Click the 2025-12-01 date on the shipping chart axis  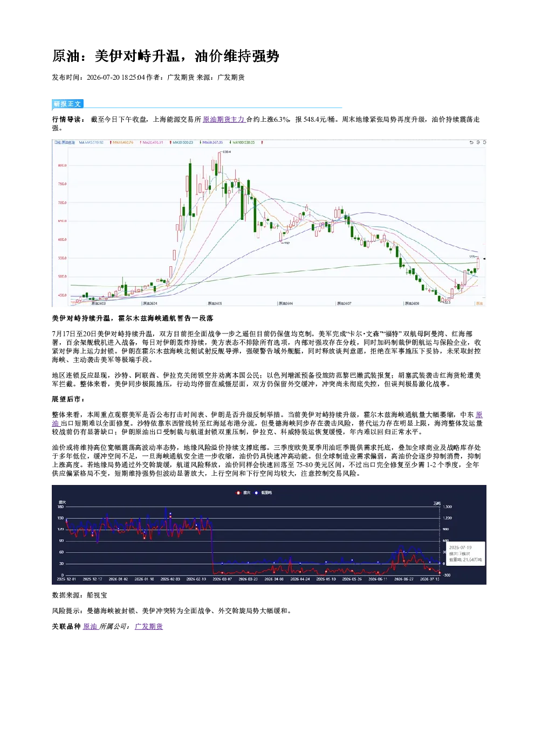(66, 579)
